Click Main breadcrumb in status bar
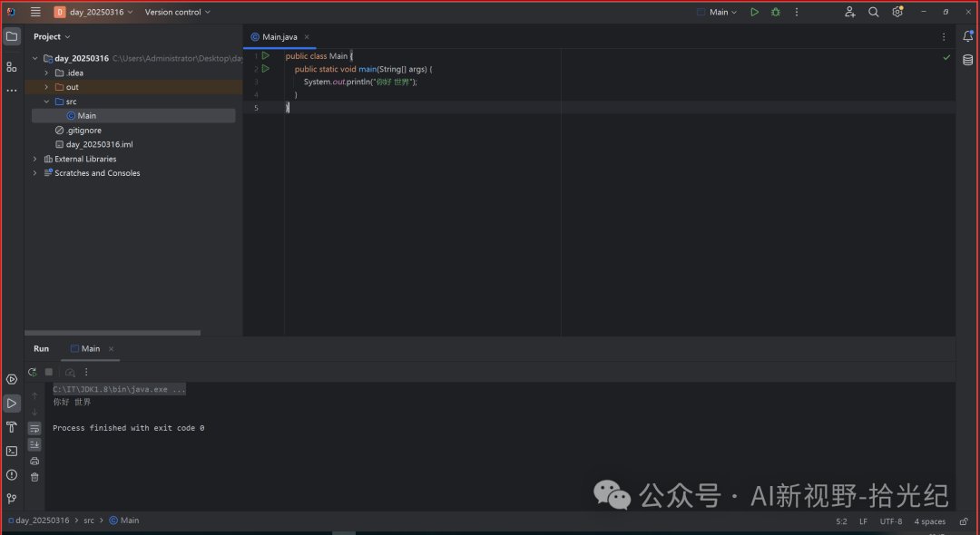The height and width of the screenshot is (535, 980). coord(123,520)
